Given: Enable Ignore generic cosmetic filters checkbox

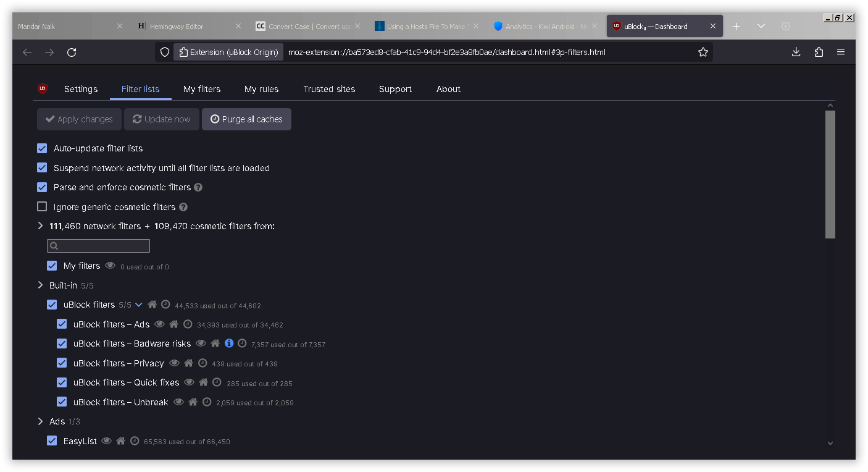Looking at the screenshot, I should [42, 206].
